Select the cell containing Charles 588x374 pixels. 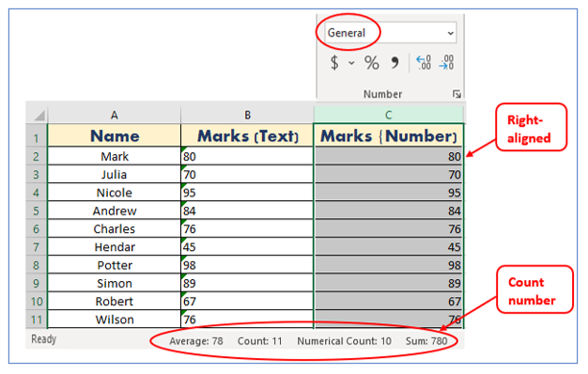[115, 229]
